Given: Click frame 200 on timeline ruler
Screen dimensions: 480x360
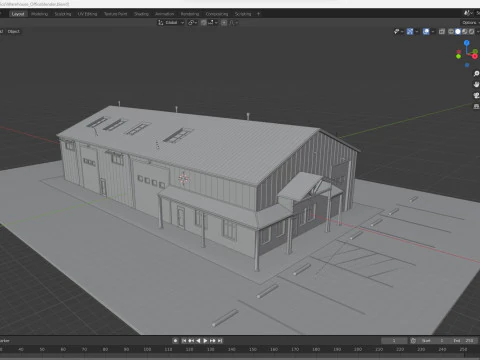Looking at the screenshot, I should tap(358, 349).
